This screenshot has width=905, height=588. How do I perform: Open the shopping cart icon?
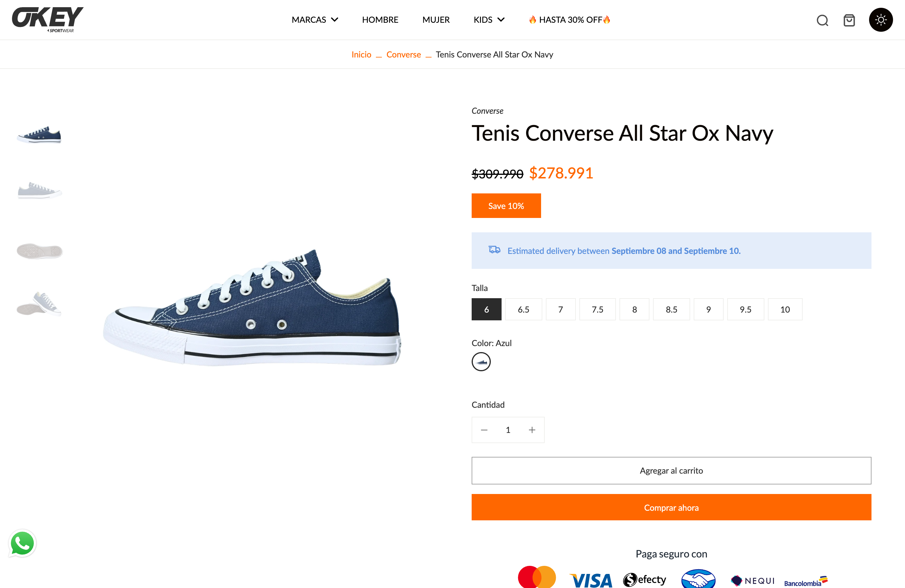click(849, 20)
